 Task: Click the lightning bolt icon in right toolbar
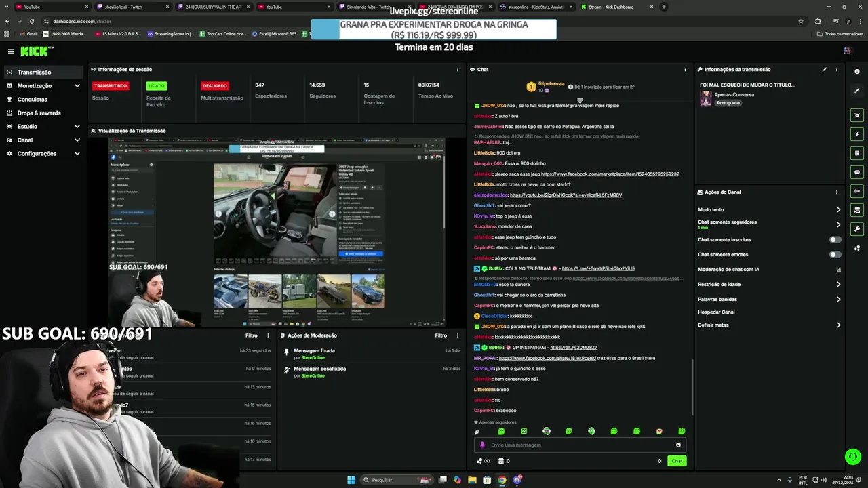click(857, 134)
